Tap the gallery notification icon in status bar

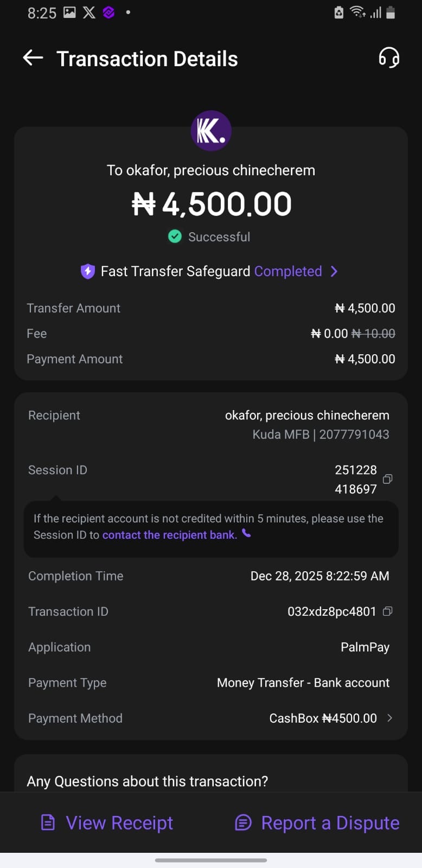point(69,12)
